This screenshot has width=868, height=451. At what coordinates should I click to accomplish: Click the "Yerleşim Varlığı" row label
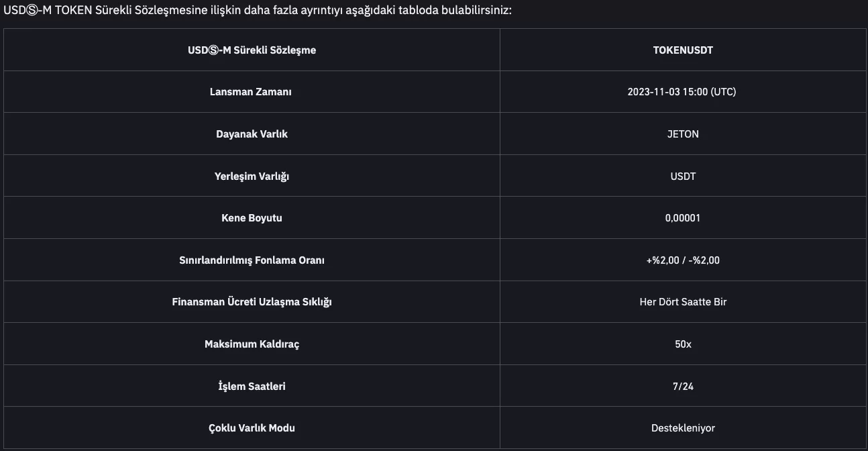tap(252, 177)
